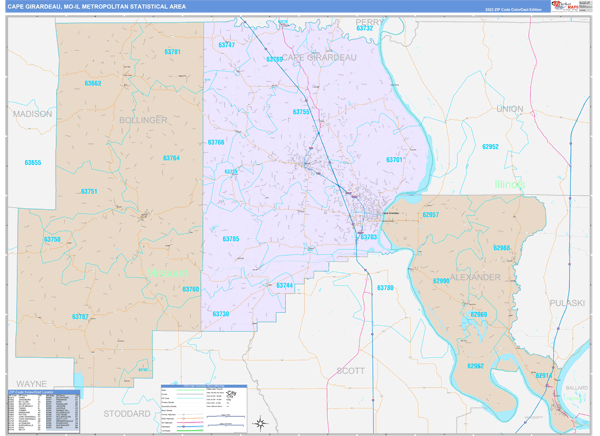Click the Alexander county label
The height and width of the screenshot is (436, 600).
click(x=475, y=277)
